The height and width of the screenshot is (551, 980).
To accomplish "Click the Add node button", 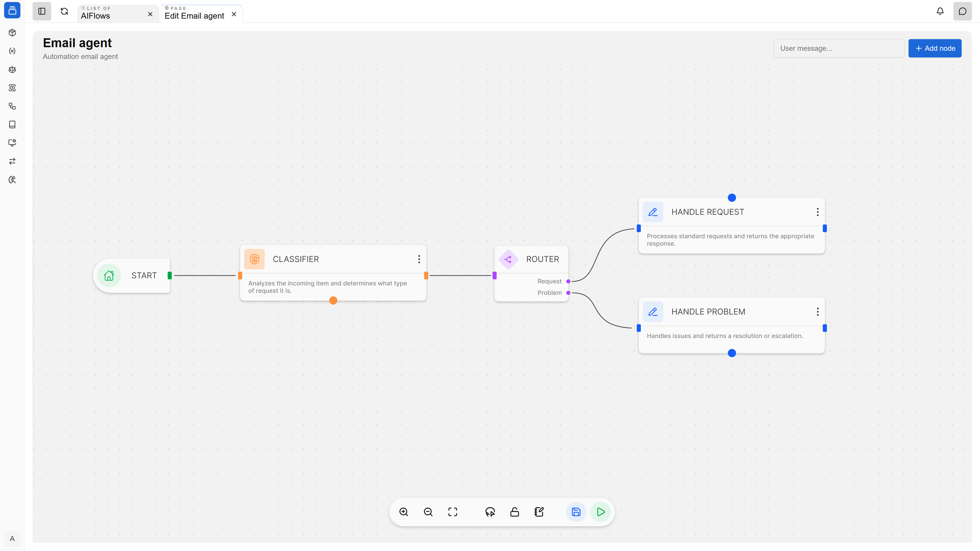I will [935, 48].
